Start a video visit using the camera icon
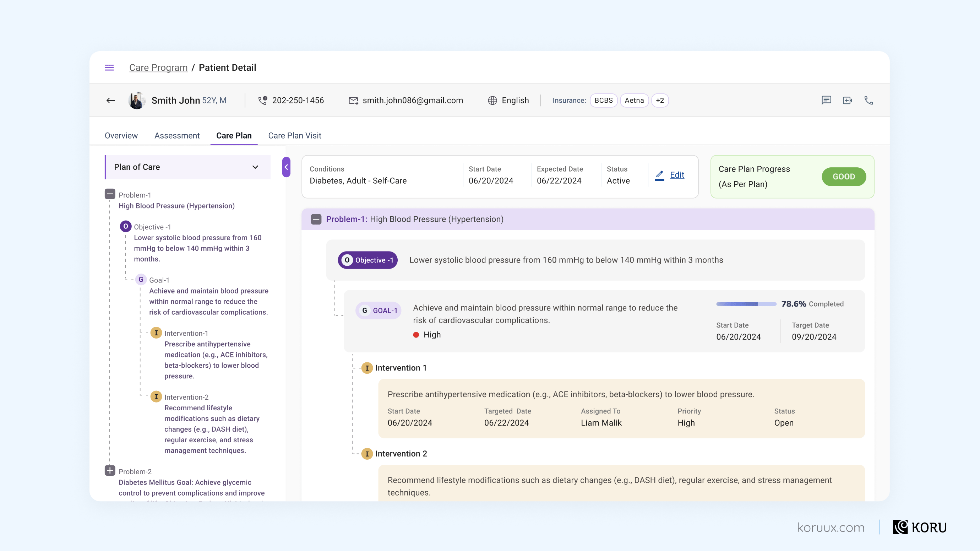980x551 pixels. click(848, 100)
